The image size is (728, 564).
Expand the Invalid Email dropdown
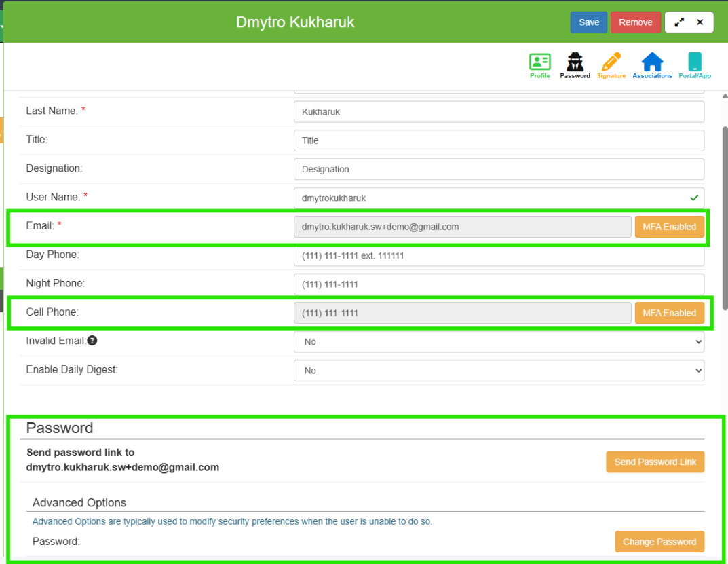(499, 342)
